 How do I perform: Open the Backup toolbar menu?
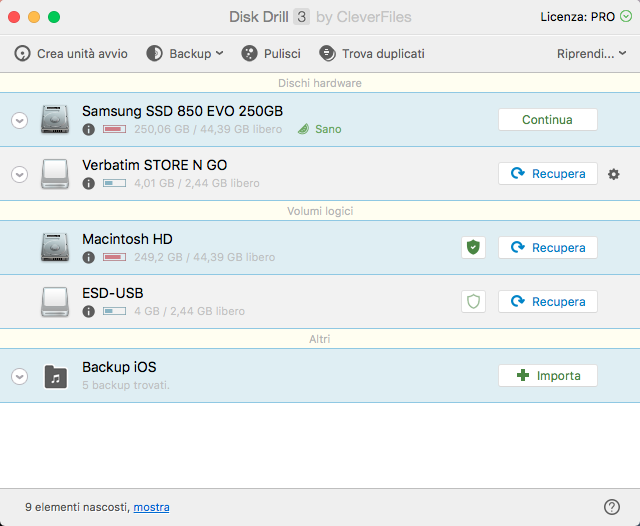tap(185, 53)
